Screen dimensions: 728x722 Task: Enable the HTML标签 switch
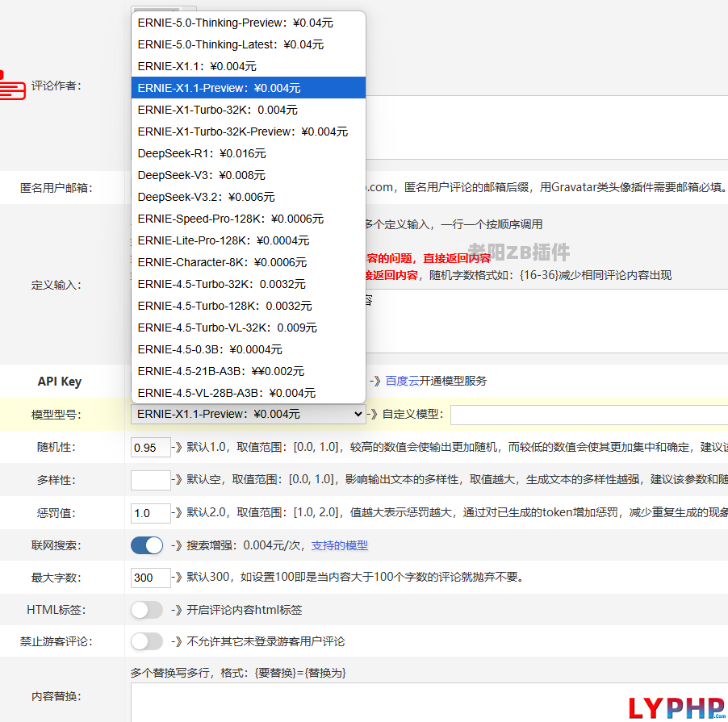[147, 610]
